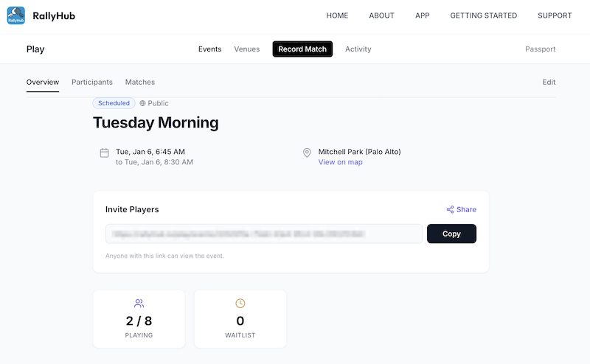
Task: Open the Venues section
Action: pyautogui.click(x=247, y=49)
